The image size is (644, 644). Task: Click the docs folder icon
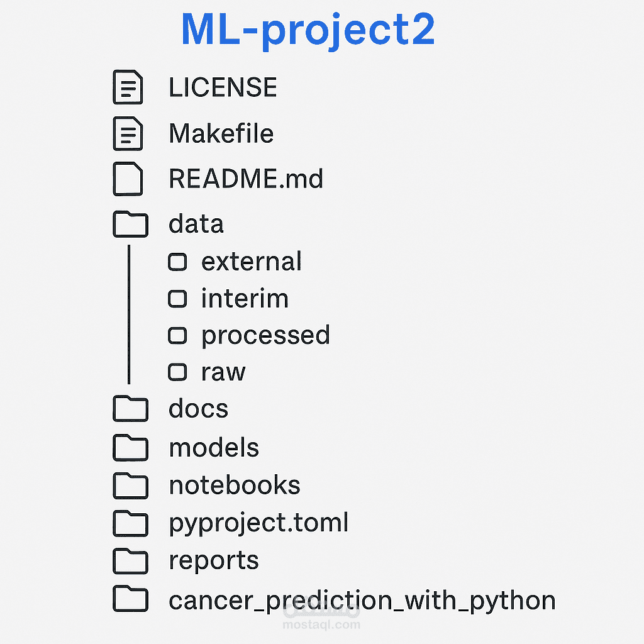coord(130,409)
